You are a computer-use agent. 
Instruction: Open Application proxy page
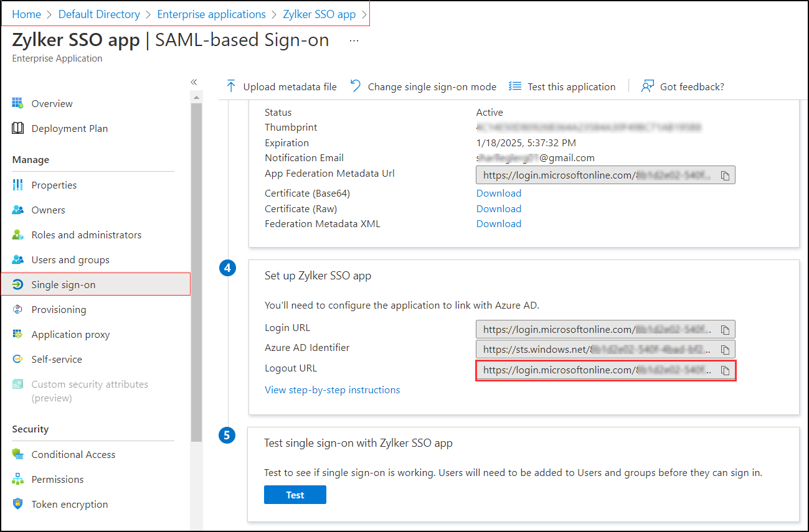click(x=70, y=334)
